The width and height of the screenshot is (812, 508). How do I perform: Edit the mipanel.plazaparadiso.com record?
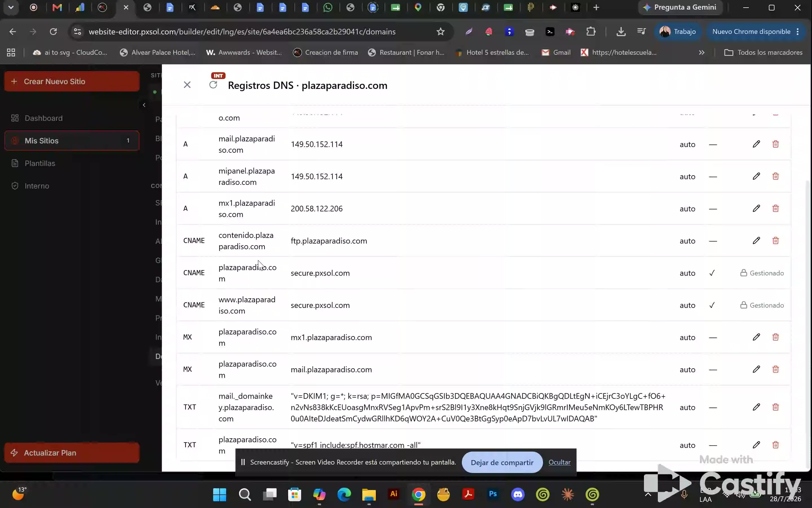756,176
